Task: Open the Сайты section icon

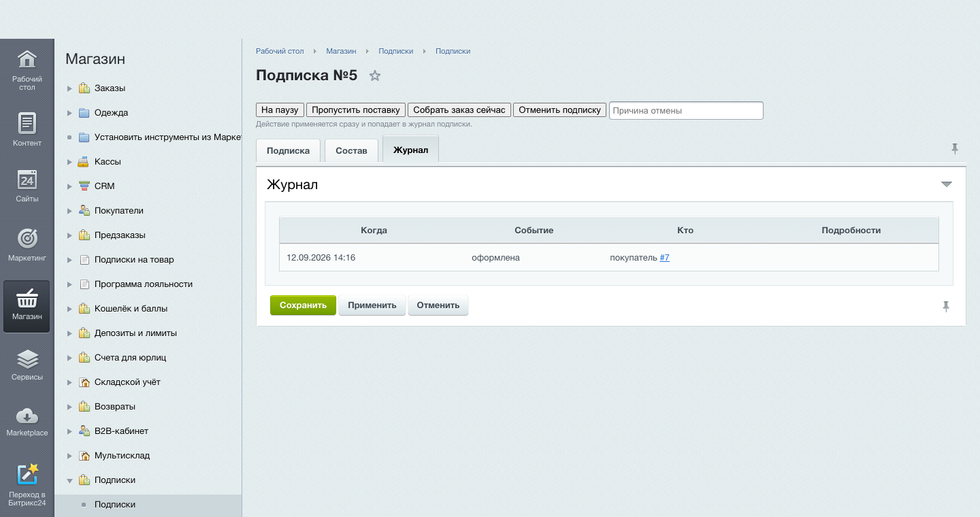Action: (x=27, y=179)
